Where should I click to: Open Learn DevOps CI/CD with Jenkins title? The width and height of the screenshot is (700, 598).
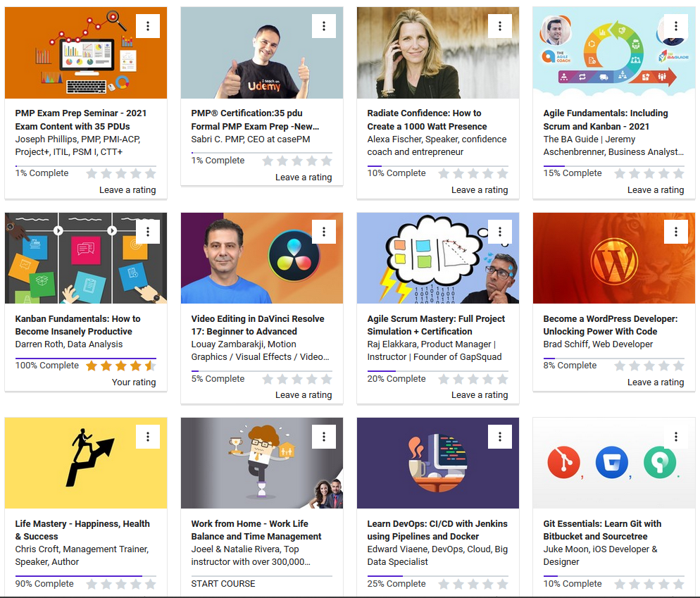point(437,530)
